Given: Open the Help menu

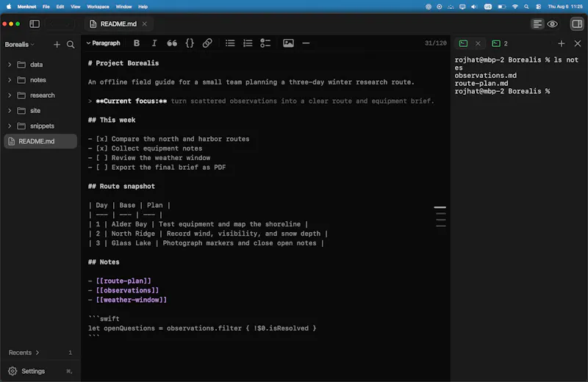Looking at the screenshot, I should tap(143, 7).
